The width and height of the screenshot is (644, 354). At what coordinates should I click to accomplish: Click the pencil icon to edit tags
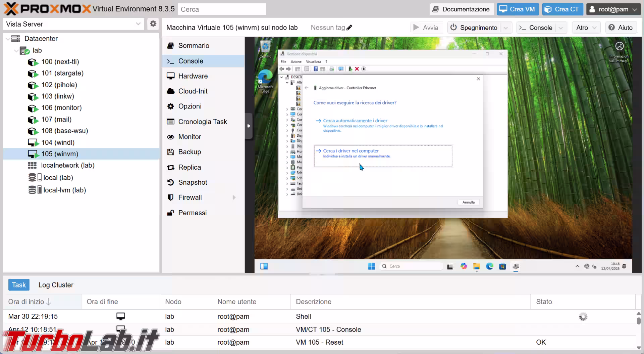(350, 28)
